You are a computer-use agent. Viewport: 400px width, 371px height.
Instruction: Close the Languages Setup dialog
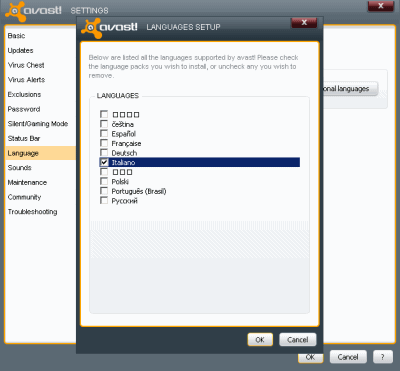(x=304, y=23)
